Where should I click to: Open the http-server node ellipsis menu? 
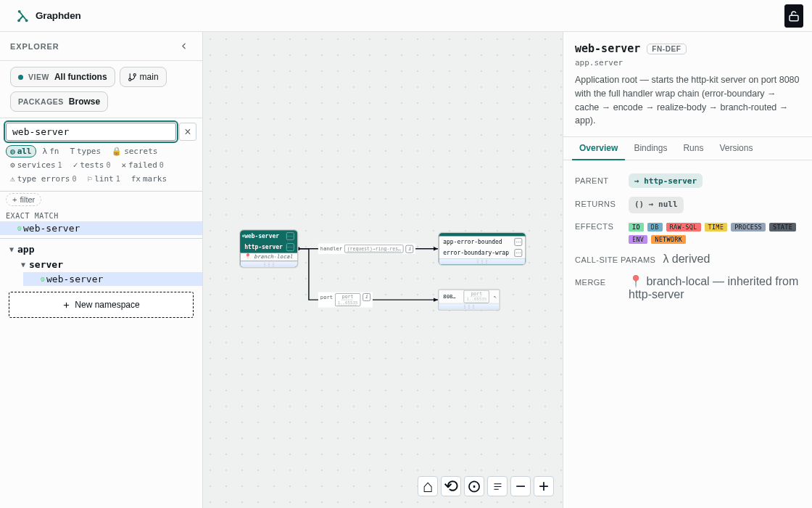[x=290, y=247]
